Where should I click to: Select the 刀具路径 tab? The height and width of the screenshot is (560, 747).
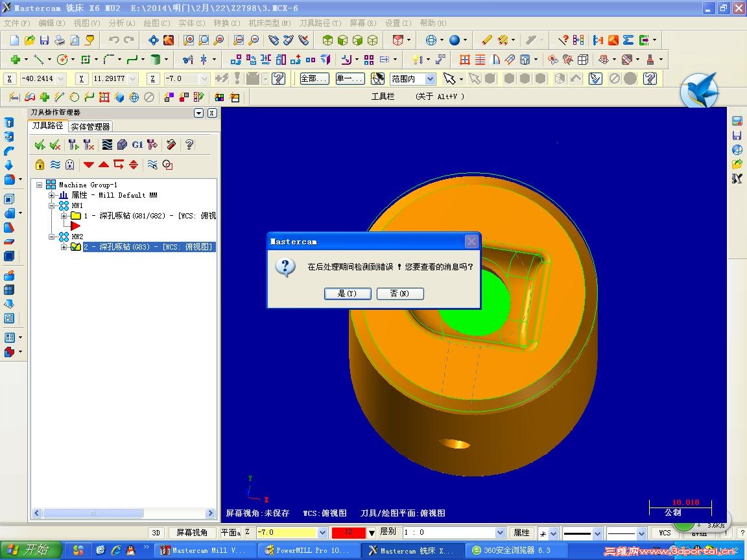[47, 126]
